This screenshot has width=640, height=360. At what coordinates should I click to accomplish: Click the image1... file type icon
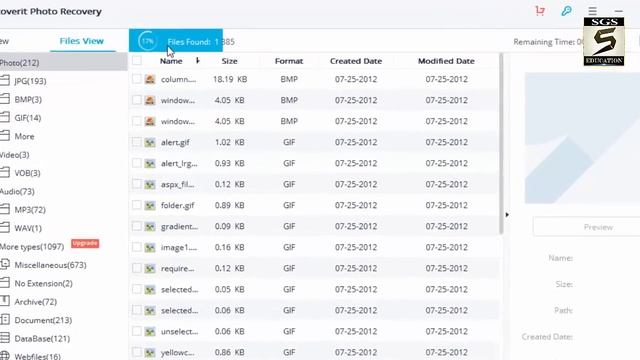click(x=150, y=247)
